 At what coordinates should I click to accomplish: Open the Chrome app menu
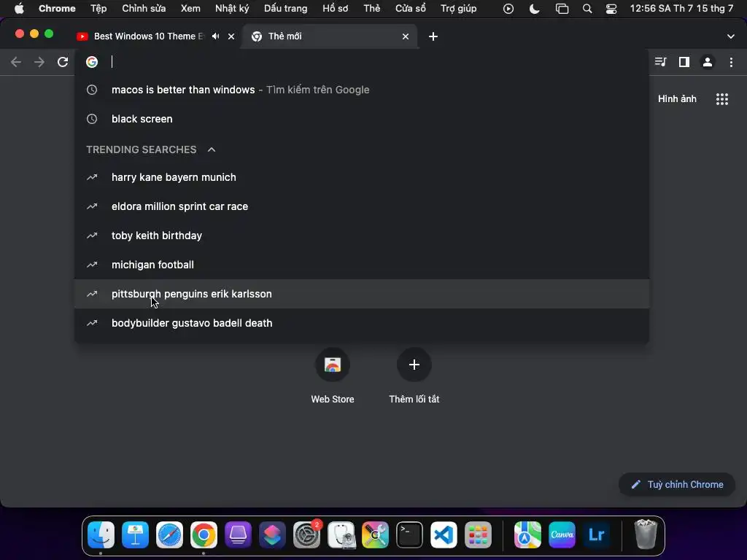tap(57, 9)
